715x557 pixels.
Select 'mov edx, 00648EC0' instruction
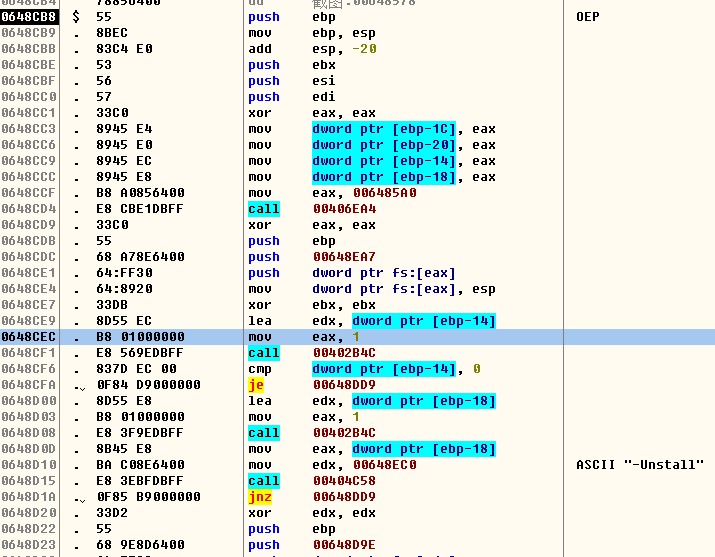click(332, 465)
